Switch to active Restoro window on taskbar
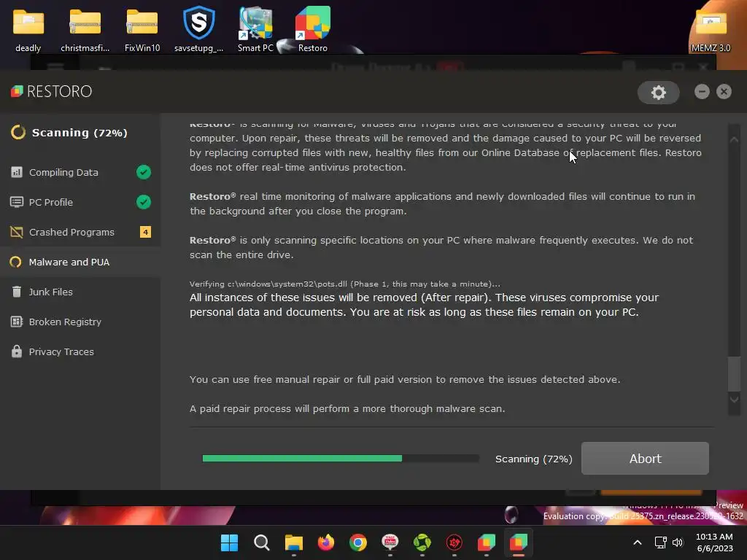 tap(519, 542)
